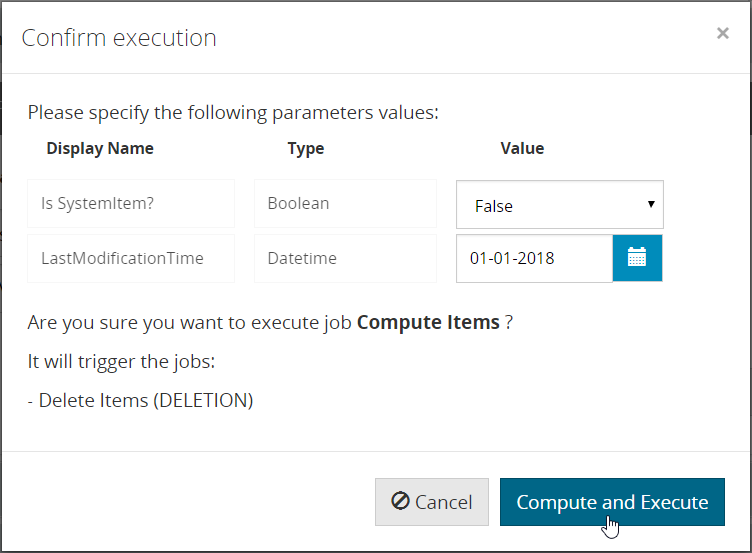752x553 pixels.
Task: Click the Delete Items (DELETION) entry
Action: coord(141,400)
